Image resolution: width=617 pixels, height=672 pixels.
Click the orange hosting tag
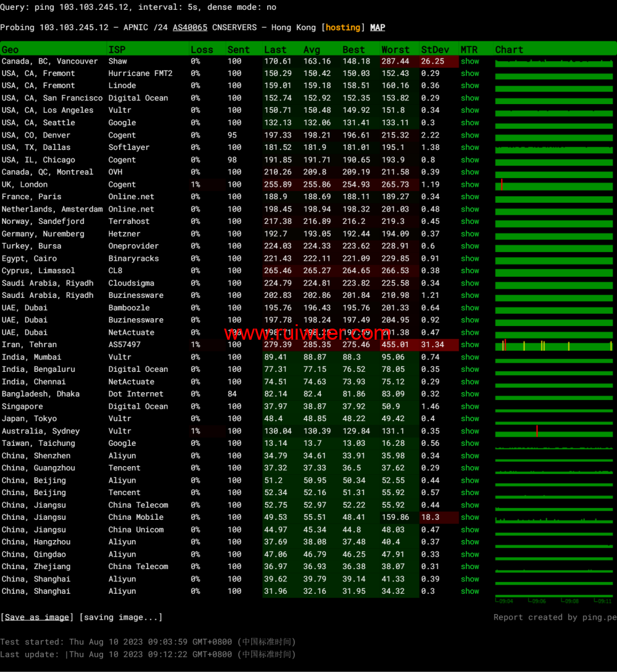(x=343, y=28)
